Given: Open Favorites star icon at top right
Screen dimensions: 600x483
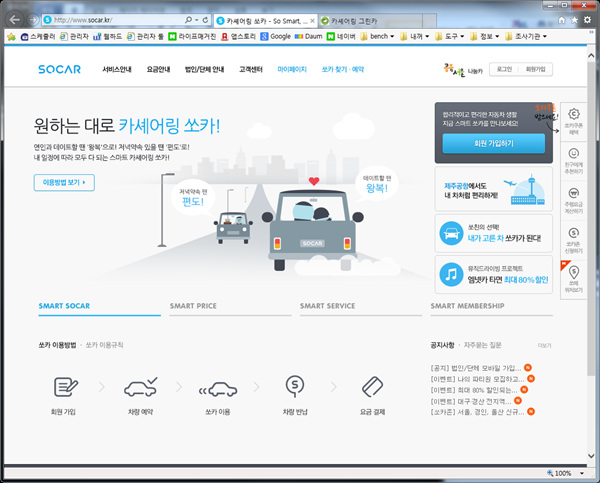Looking at the screenshot, I should click(574, 20).
